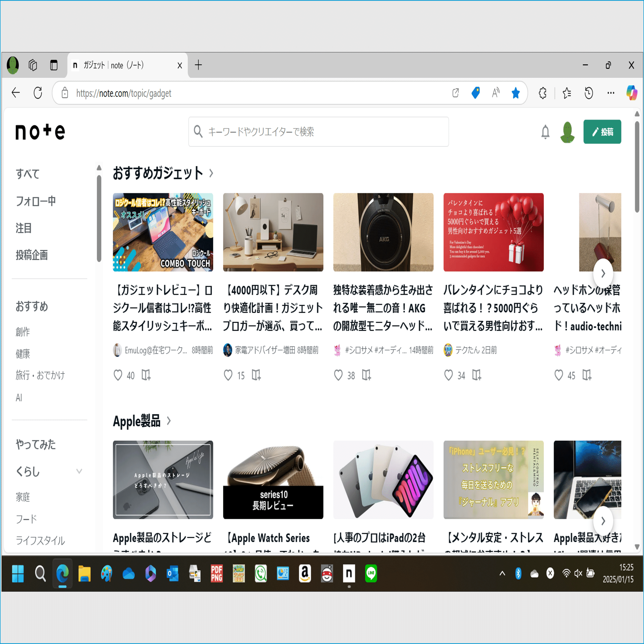Viewport: 644px width, 644px height.
Task: Open the Favorites list
Action: tap(567, 93)
